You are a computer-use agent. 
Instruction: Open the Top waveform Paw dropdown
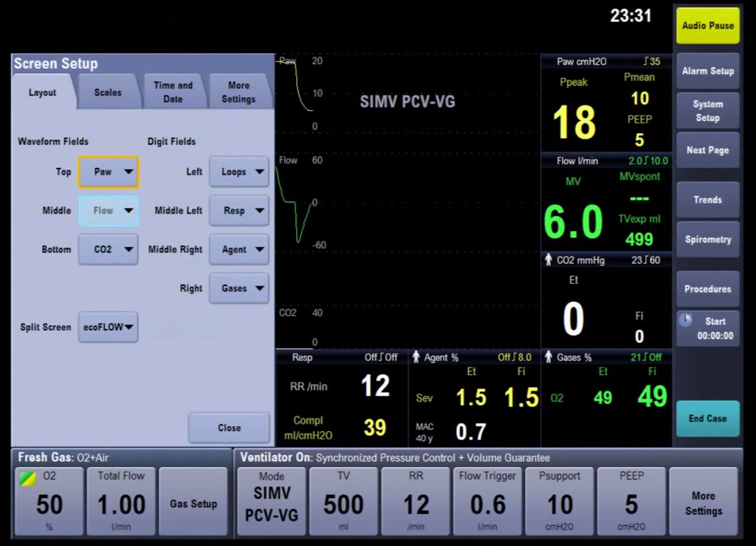pyautogui.click(x=108, y=172)
